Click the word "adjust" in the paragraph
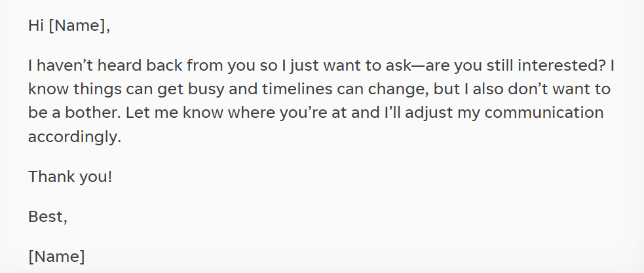This screenshot has width=644, height=273. (427, 113)
